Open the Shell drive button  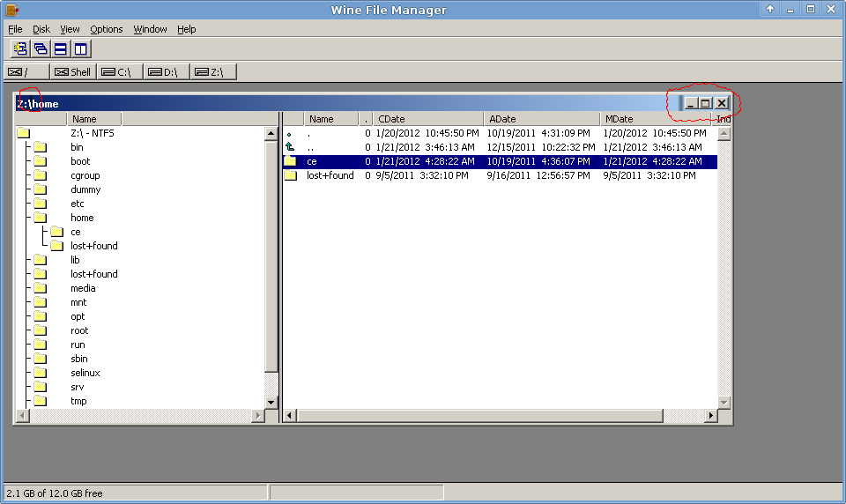pyautogui.click(x=72, y=72)
